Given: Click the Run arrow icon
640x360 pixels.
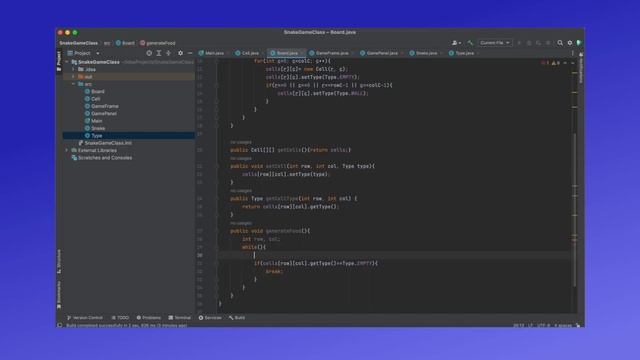Looking at the screenshot, I should tap(519, 43).
